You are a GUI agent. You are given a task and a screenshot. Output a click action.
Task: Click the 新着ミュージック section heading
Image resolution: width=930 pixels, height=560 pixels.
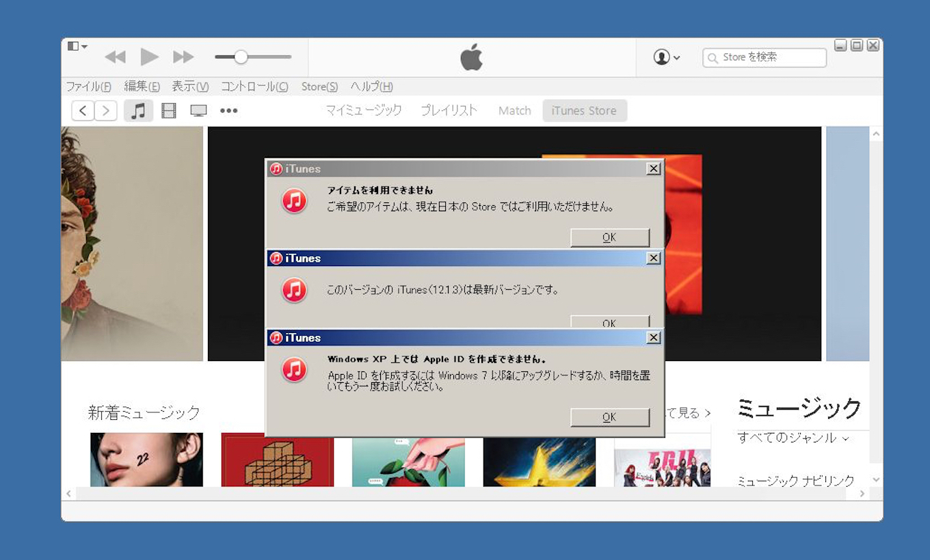click(144, 412)
